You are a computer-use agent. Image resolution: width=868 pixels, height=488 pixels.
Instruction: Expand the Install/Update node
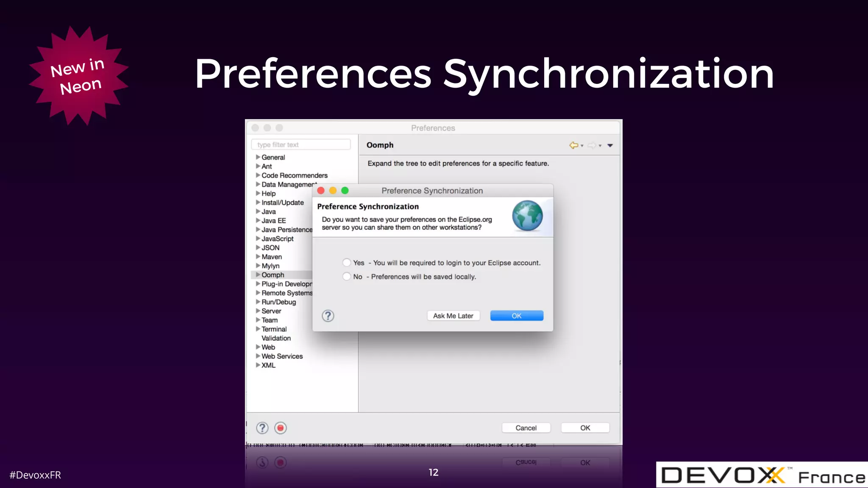tap(258, 202)
